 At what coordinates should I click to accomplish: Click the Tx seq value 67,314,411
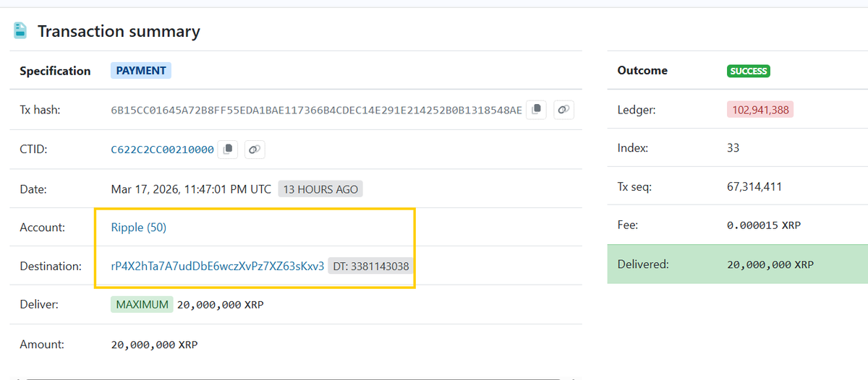(754, 186)
